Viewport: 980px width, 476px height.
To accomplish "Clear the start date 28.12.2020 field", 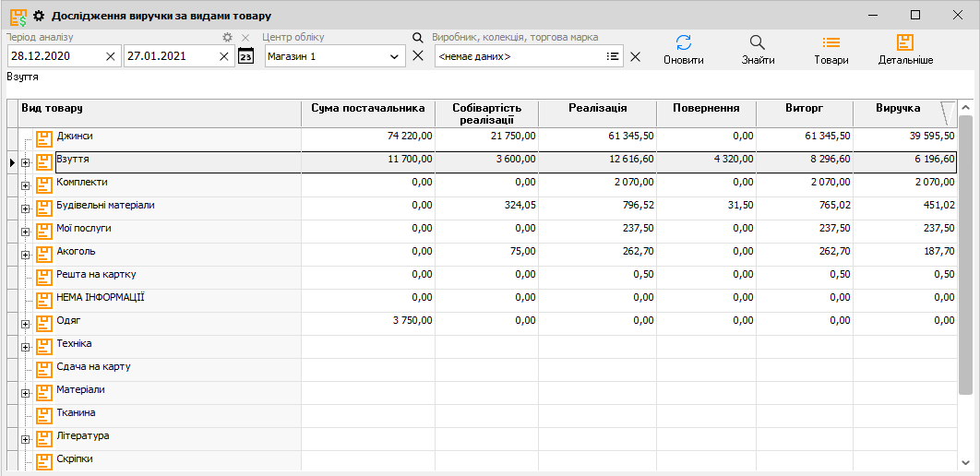I will [111, 56].
